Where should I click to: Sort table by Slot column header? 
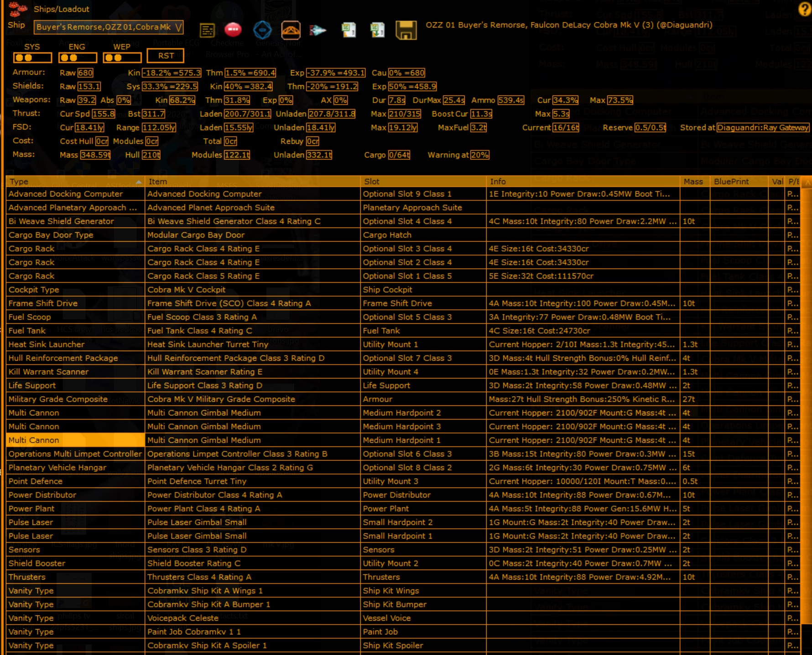coord(423,182)
